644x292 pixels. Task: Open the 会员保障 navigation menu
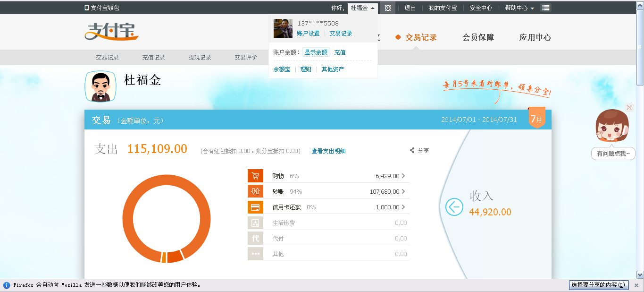478,37
